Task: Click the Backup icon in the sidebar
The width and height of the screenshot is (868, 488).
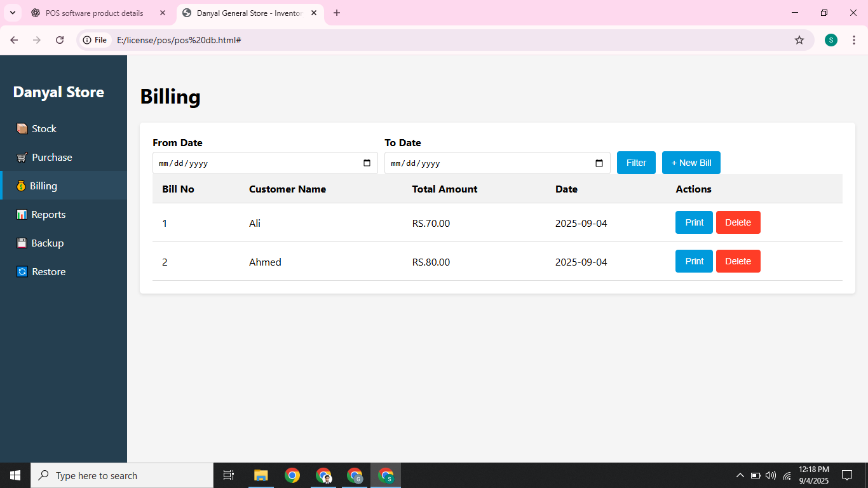Action: pos(21,243)
